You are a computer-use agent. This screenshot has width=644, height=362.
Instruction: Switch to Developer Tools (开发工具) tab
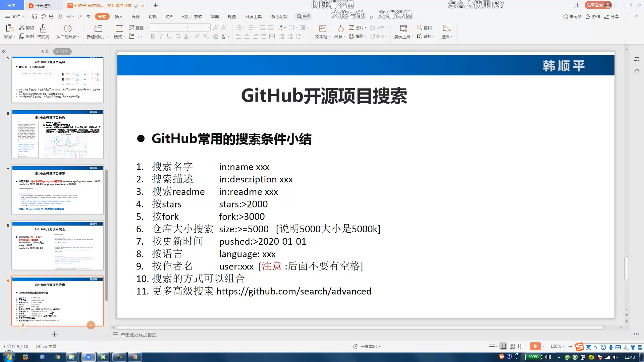pyautogui.click(x=254, y=16)
